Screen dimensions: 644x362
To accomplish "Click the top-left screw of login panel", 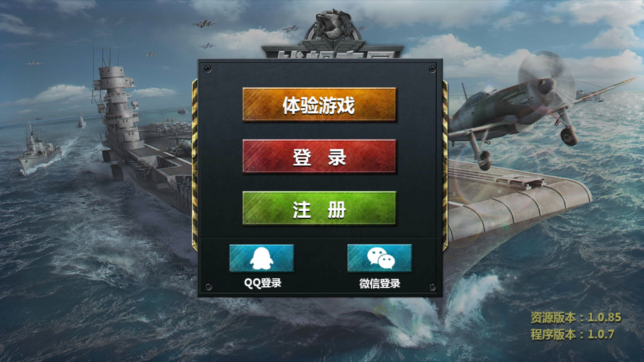I will coord(208,69).
